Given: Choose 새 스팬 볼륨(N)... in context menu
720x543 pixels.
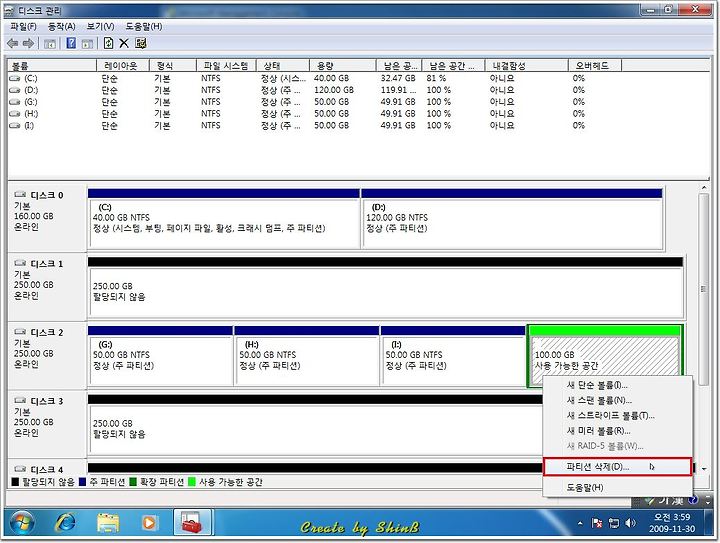Looking at the screenshot, I should (x=617, y=400).
